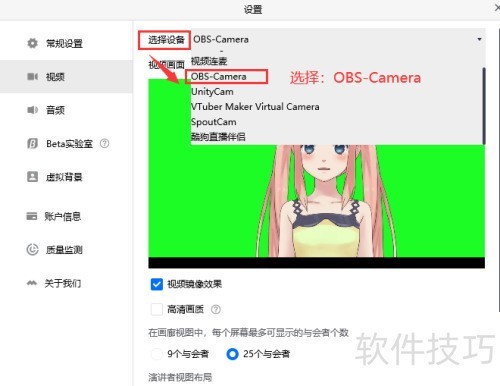This screenshot has height=386, width=500.
Task: Choose VTuber Maker Virtual Camera option
Action: click(x=337, y=107)
